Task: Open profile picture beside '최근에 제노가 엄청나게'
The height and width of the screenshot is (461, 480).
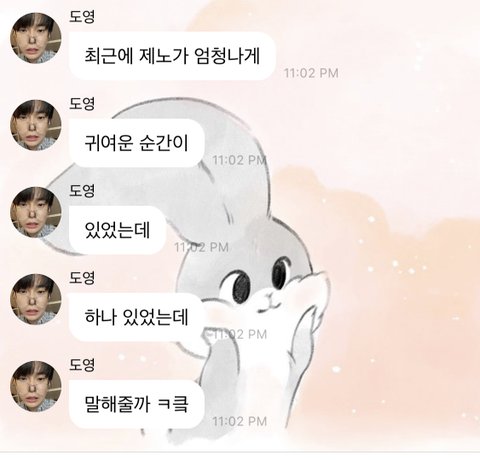Action: 36,38
